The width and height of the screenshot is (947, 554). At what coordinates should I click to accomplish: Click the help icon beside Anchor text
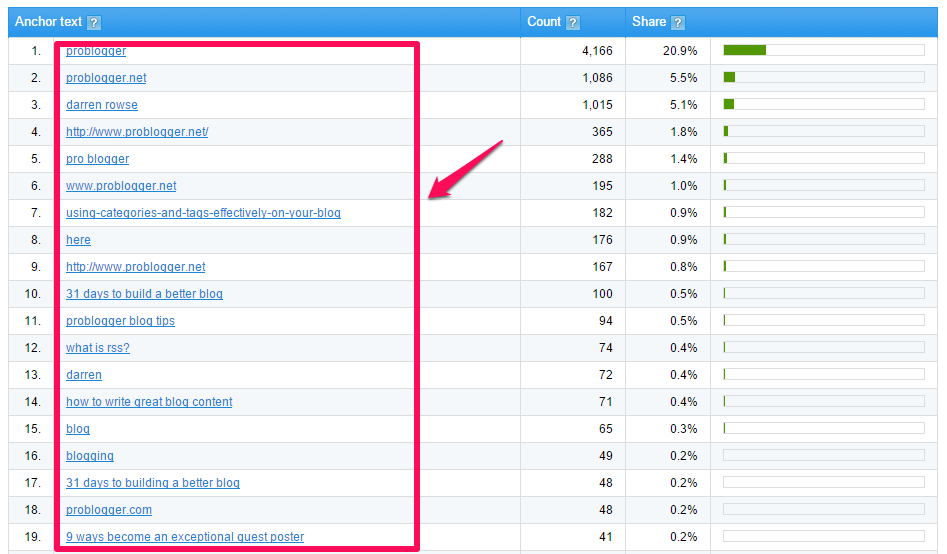point(94,23)
